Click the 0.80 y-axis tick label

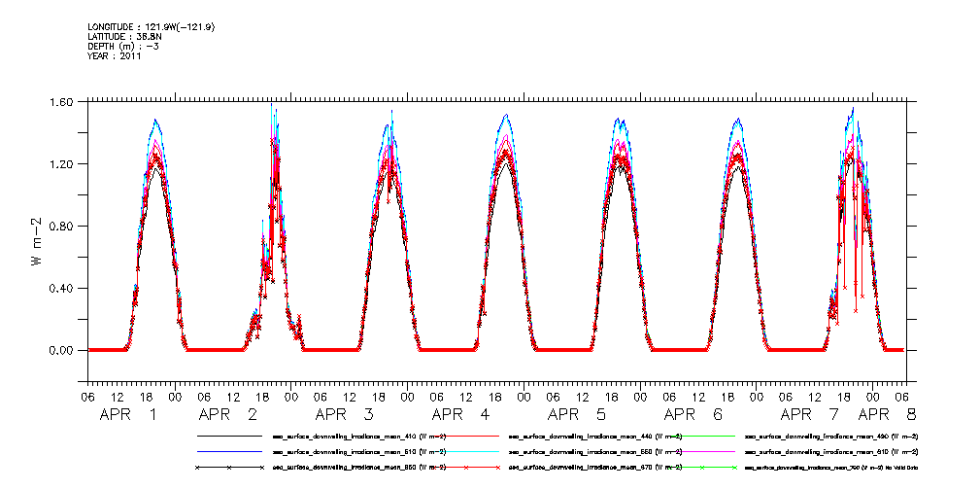click(60, 227)
